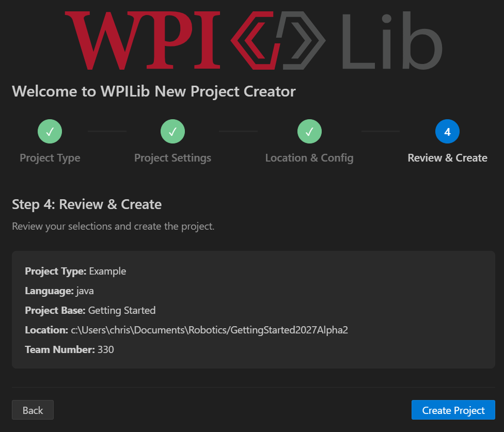This screenshot has height=432, width=504.
Task: Click the 'Project Type: Example' summary line
Action: click(x=75, y=271)
